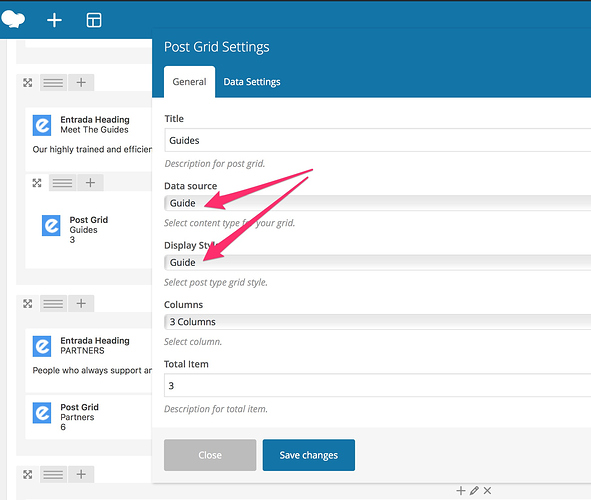Switch to the Data Settings tab
The width and height of the screenshot is (591, 500).
(252, 82)
